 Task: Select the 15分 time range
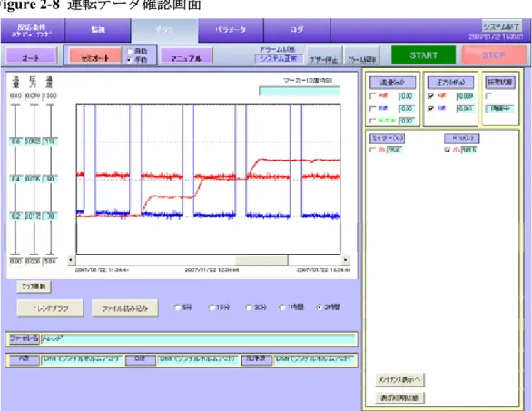[x=212, y=308]
